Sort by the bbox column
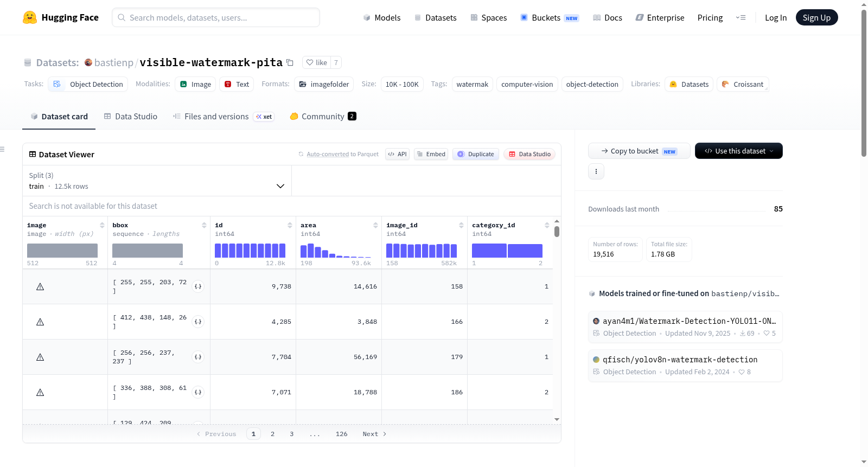This screenshot has height=467, width=868. coord(204,225)
